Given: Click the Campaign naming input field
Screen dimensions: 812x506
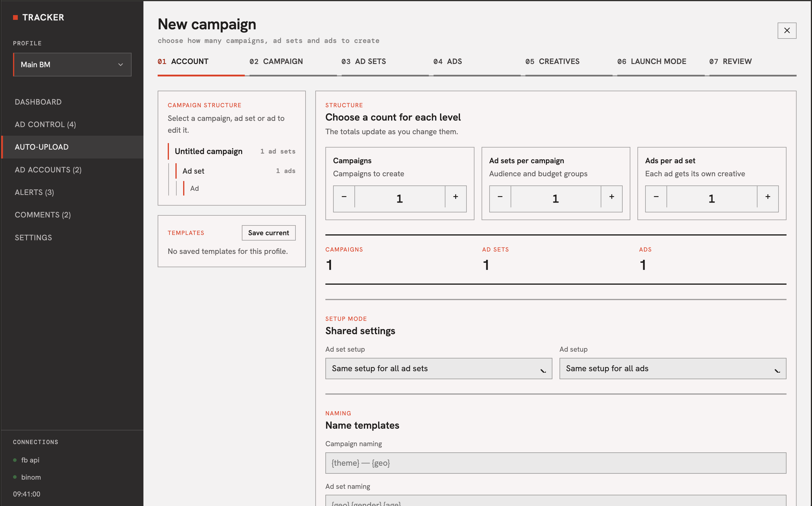Looking at the screenshot, I should [x=556, y=463].
